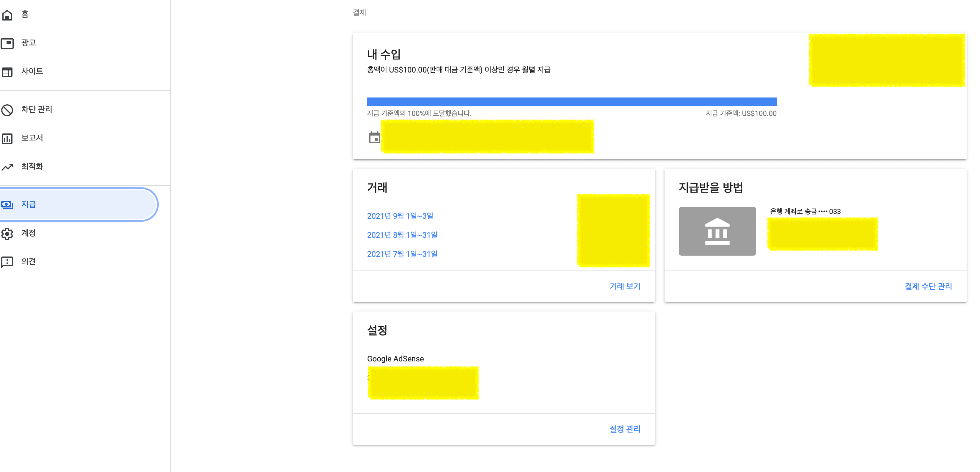Click the blue payment threshold progress bar
Screen dimensions: 980x472
[x=571, y=101]
